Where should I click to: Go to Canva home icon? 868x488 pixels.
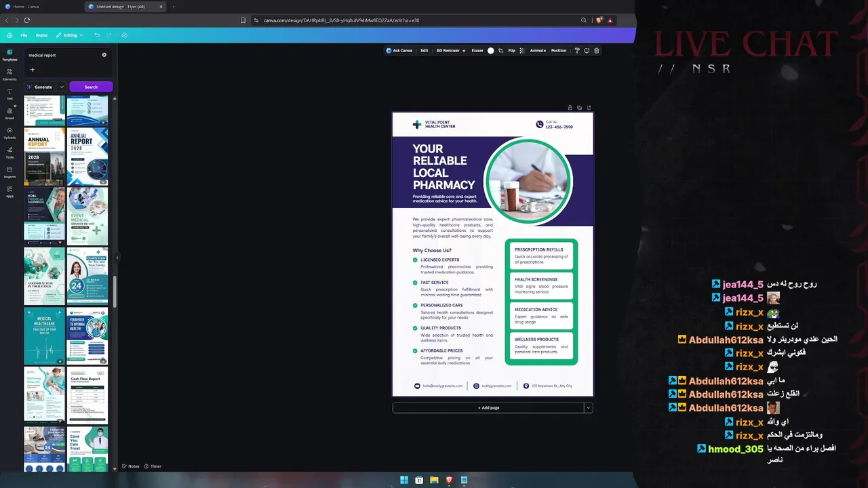9,35
